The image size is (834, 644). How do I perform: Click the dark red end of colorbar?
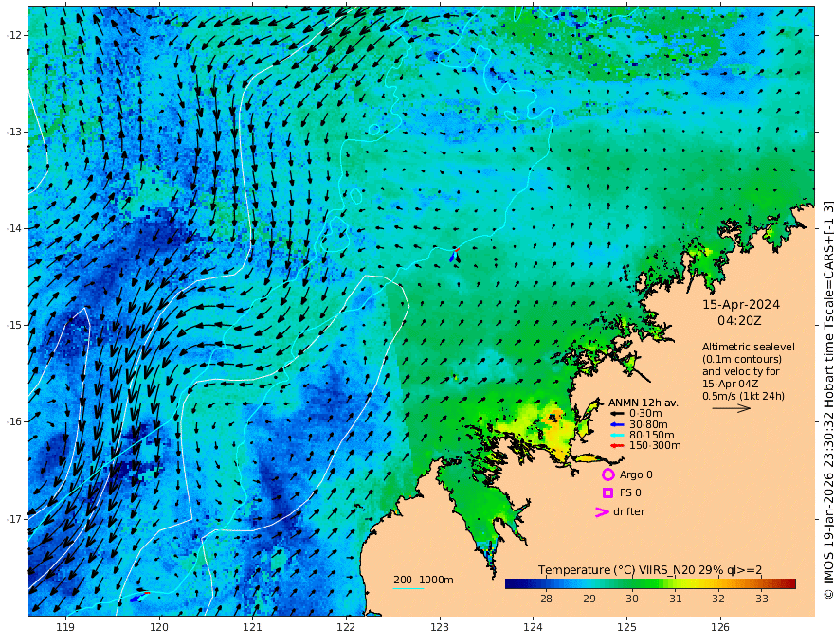(x=791, y=584)
